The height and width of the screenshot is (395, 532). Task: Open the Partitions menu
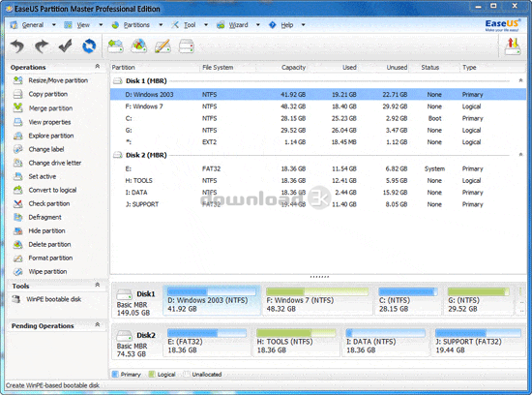tap(136, 25)
